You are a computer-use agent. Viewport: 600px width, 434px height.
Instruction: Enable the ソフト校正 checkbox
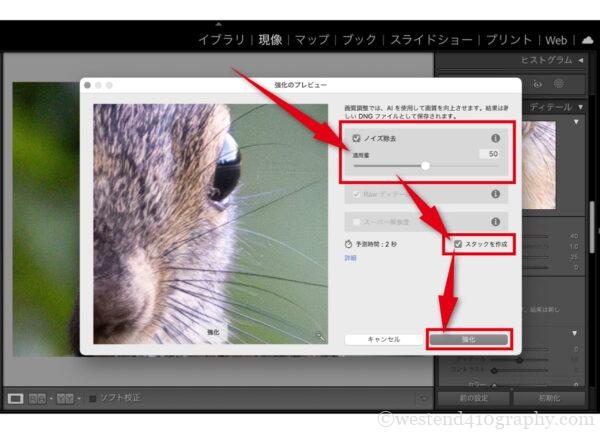(x=93, y=398)
